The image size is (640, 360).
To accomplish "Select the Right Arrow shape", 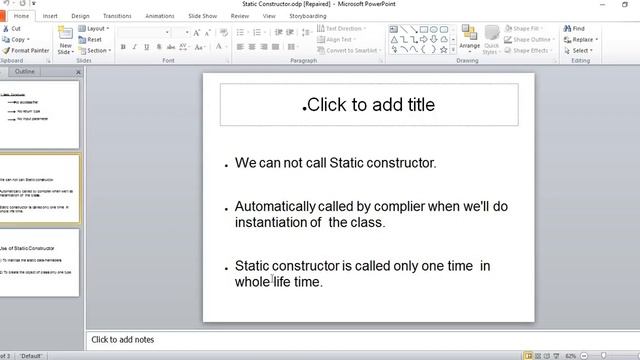I will point(424,40).
